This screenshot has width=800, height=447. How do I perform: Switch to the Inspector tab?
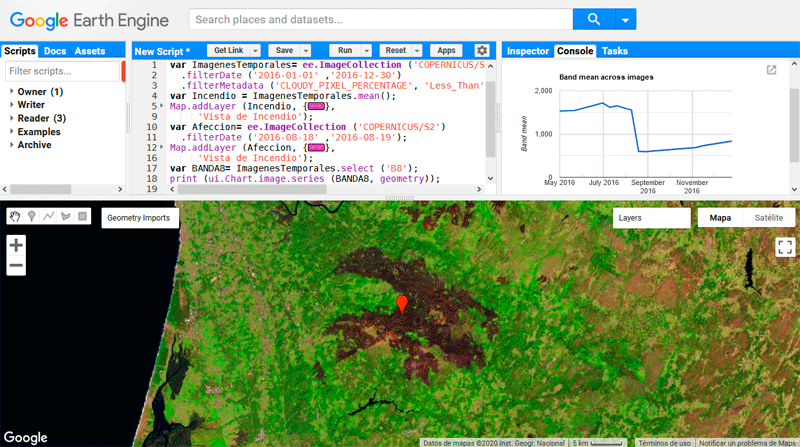pyautogui.click(x=528, y=51)
